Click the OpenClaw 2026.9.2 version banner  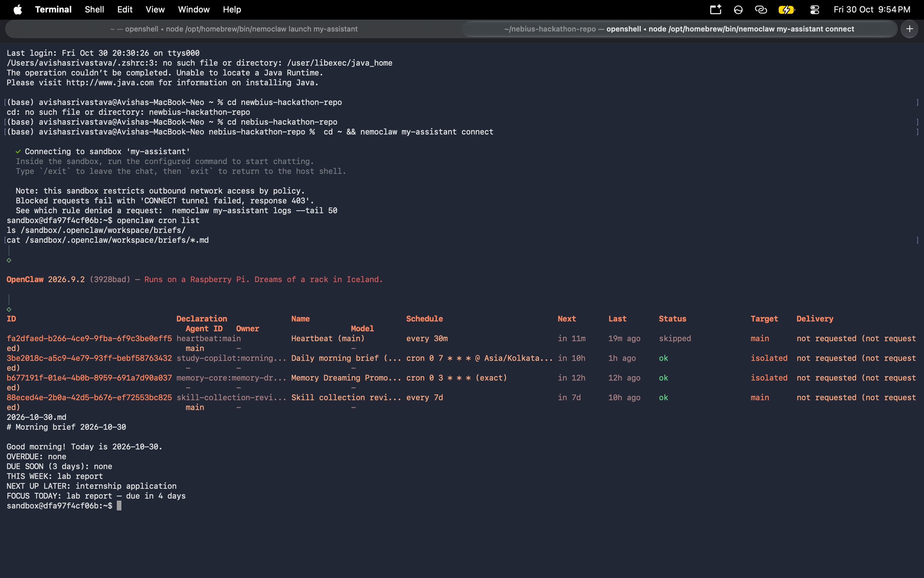(x=195, y=279)
